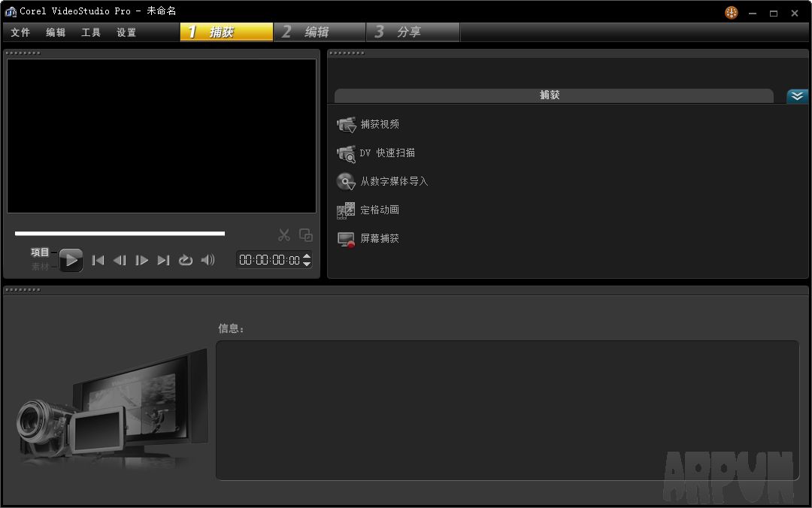Mute audio with the speaker icon

pyautogui.click(x=208, y=260)
